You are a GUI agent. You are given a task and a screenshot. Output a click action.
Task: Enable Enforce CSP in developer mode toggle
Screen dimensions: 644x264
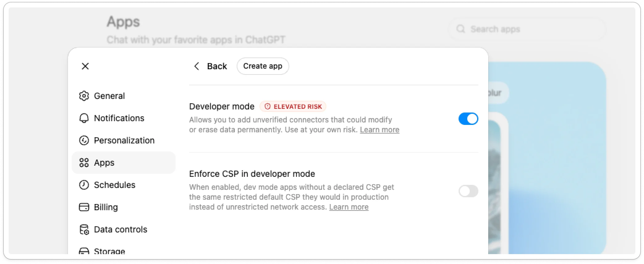468,191
